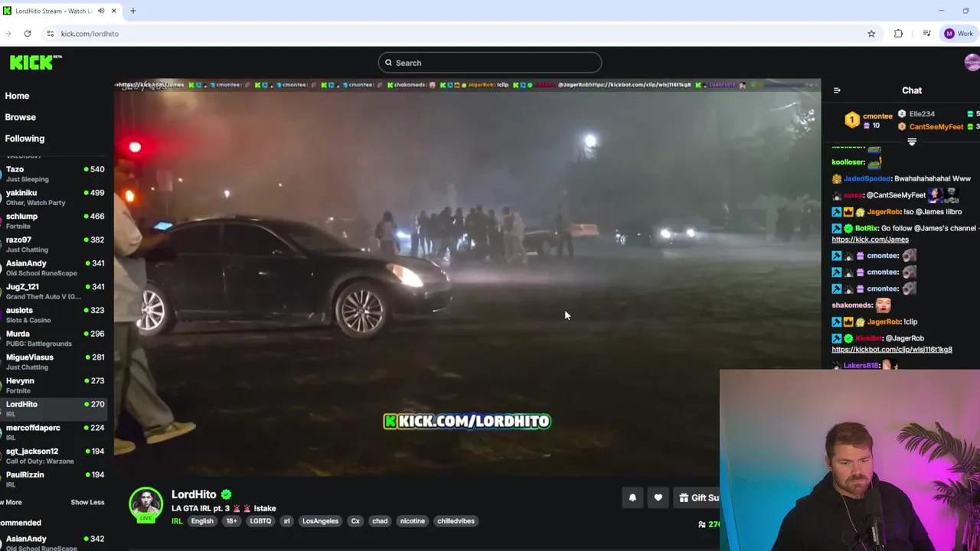Click BotRix username in chat
The image size is (980, 551).
866,228
